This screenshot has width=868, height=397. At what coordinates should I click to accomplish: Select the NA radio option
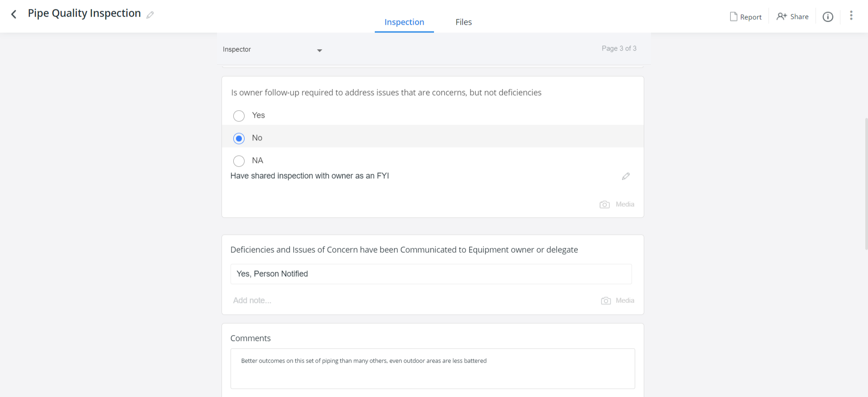[x=239, y=161]
